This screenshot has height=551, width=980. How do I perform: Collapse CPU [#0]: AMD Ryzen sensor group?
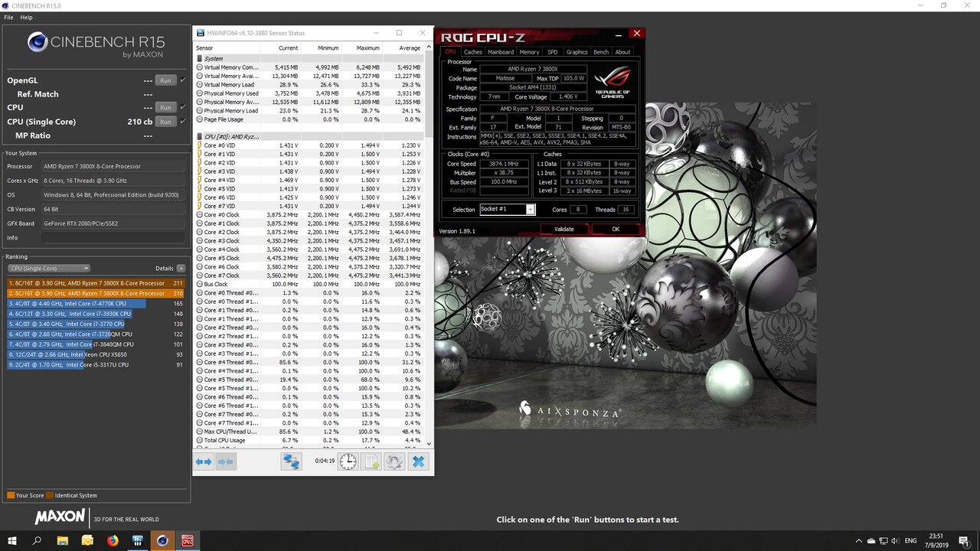pyautogui.click(x=200, y=136)
